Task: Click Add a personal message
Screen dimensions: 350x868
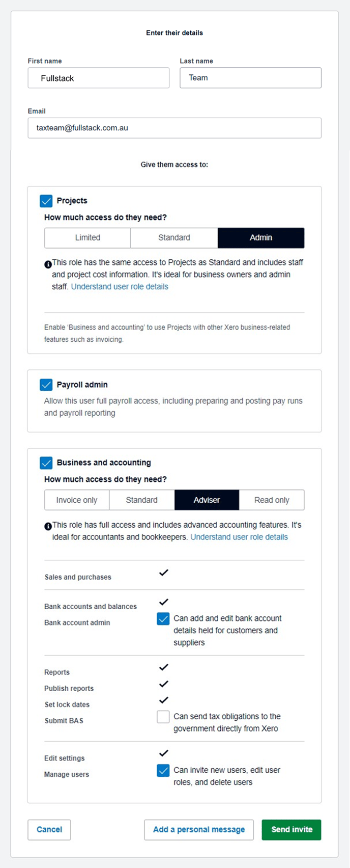Action: coord(198,830)
